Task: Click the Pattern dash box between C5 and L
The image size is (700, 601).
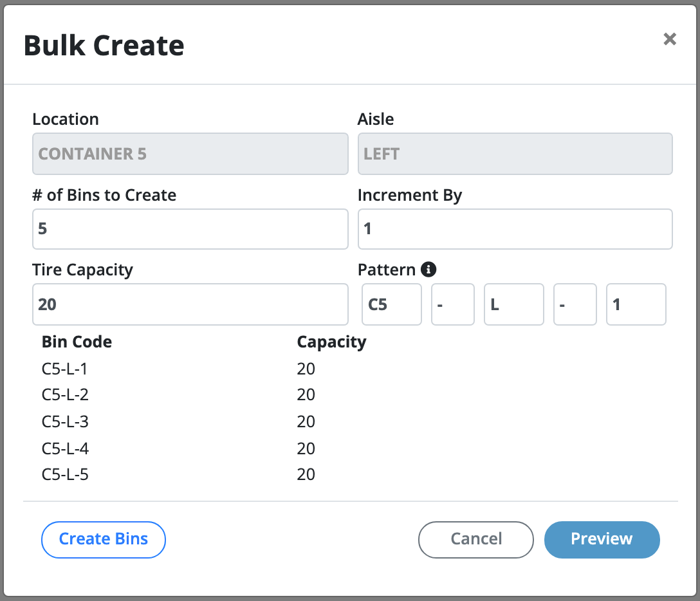Action: 452,304
